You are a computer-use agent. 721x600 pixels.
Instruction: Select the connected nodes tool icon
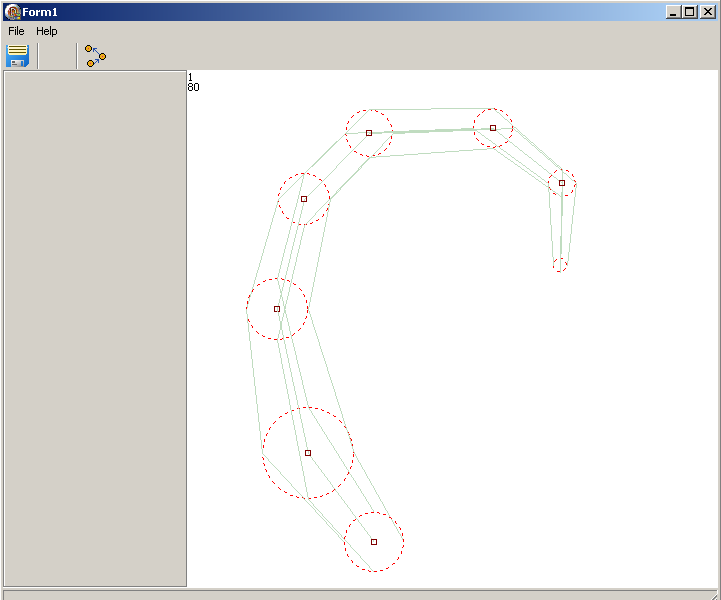(x=95, y=56)
